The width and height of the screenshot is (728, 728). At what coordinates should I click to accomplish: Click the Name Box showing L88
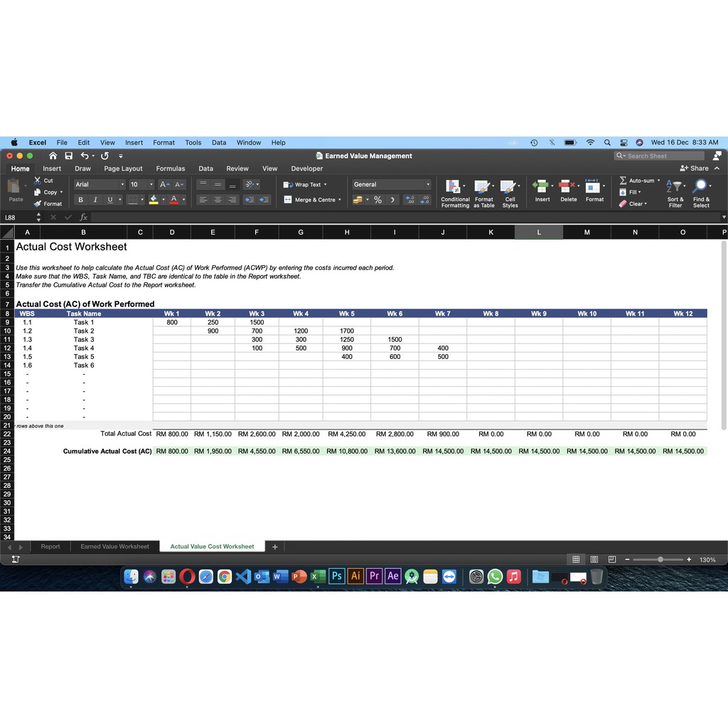pyautogui.click(x=18, y=218)
